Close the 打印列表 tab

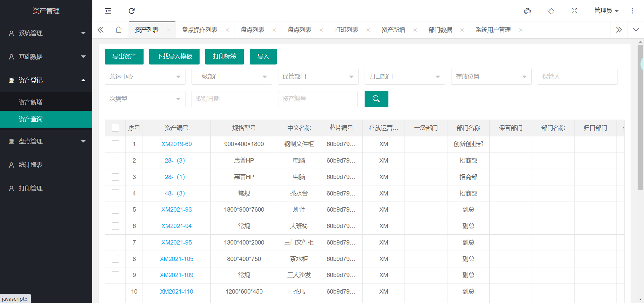pyautogui.click(x=368, y=30)
